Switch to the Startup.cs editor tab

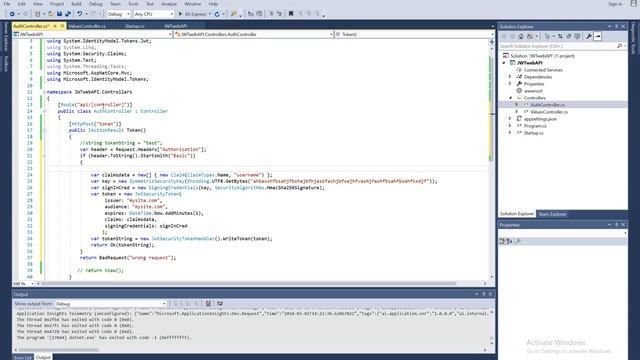click(135, 26)
